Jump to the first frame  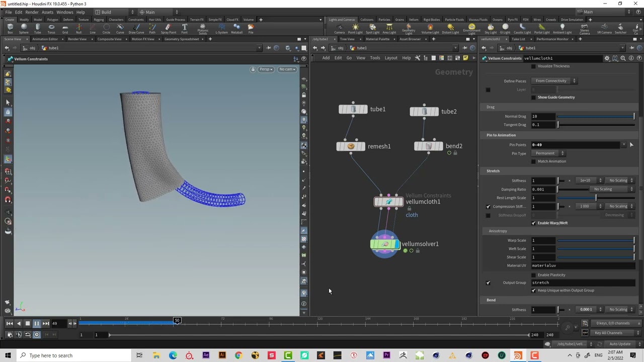click(9, 324)
